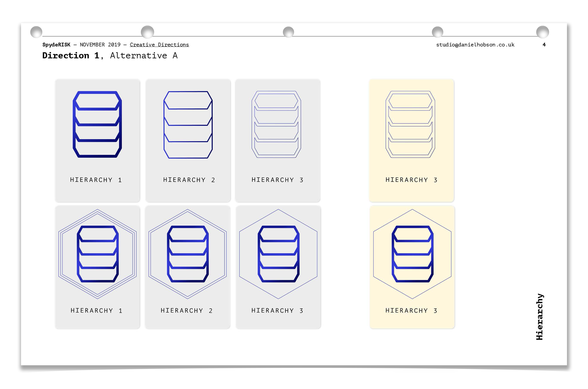Click the outline Hierarchy 3 logo on cream card

[x=410, y=124]
